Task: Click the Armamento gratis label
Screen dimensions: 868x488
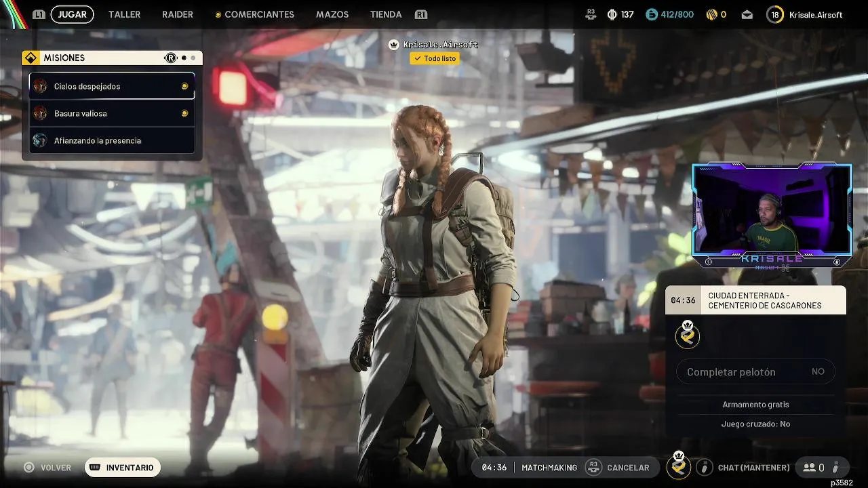Action: [x=755, y=404]
